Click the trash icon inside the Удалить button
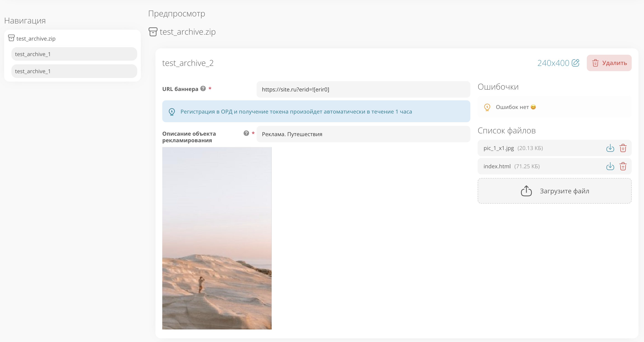The width and height of the screenshot is (644, 342). (x=595, y=63)
